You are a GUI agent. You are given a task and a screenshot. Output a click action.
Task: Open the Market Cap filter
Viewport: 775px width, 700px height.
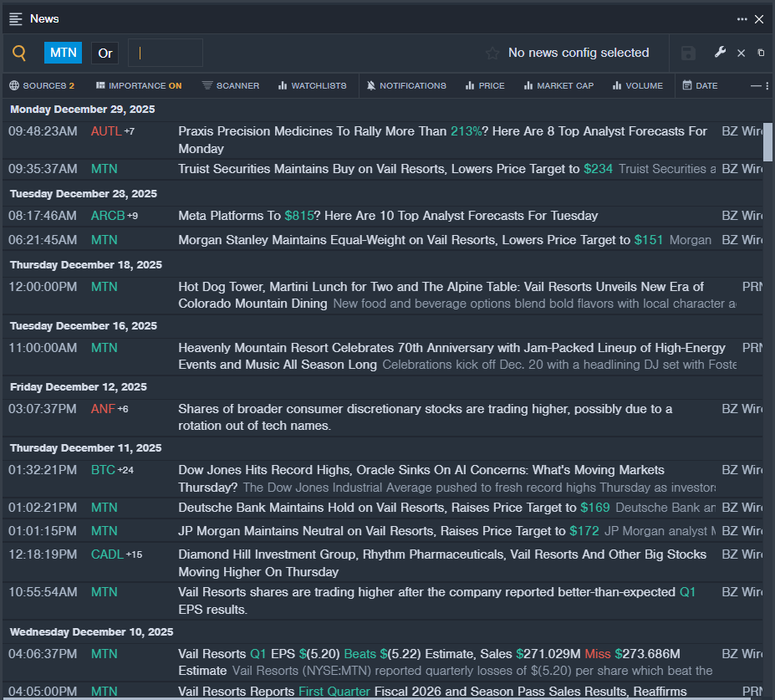[x=558, y=85]
